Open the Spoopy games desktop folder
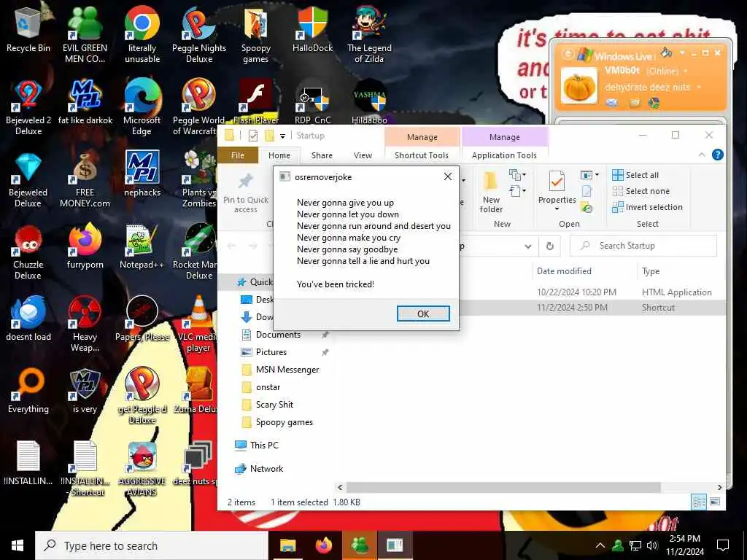 coord(256,34)
